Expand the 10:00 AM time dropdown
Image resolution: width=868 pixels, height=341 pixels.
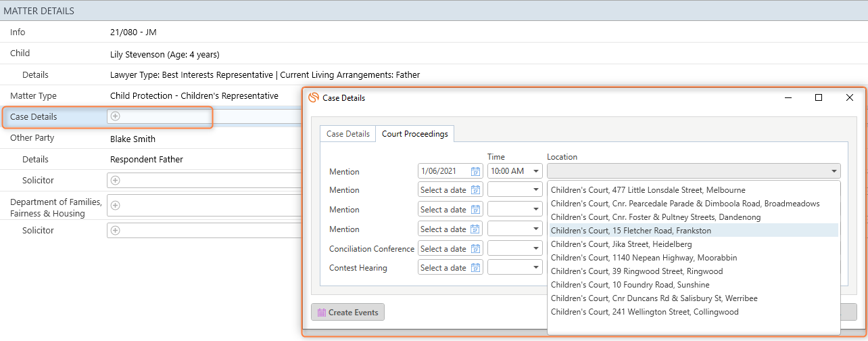(536, 171)
